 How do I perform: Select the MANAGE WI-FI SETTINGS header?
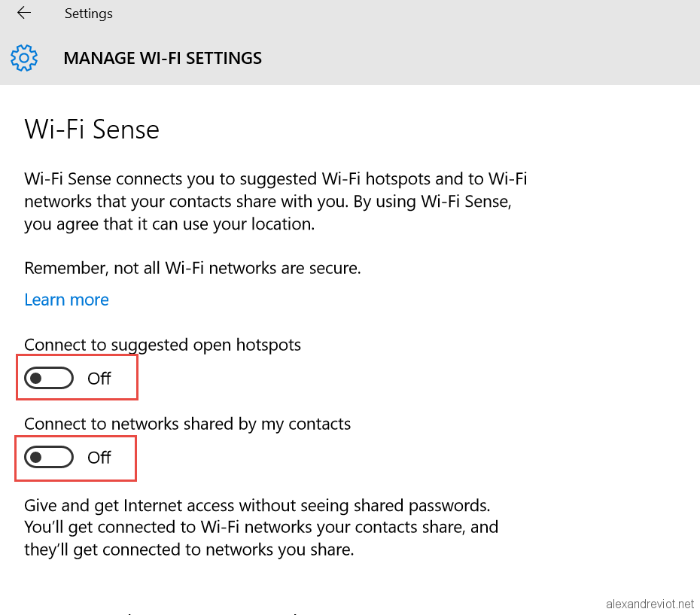coord(163,58)
